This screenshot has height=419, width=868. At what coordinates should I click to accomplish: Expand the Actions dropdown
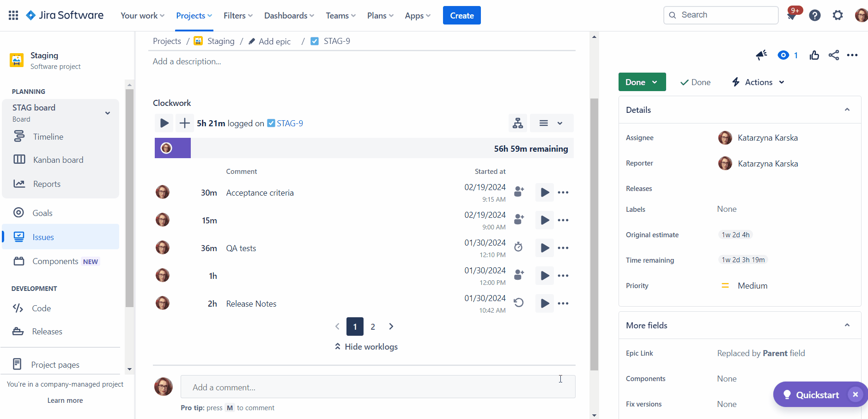coord(757,82)
